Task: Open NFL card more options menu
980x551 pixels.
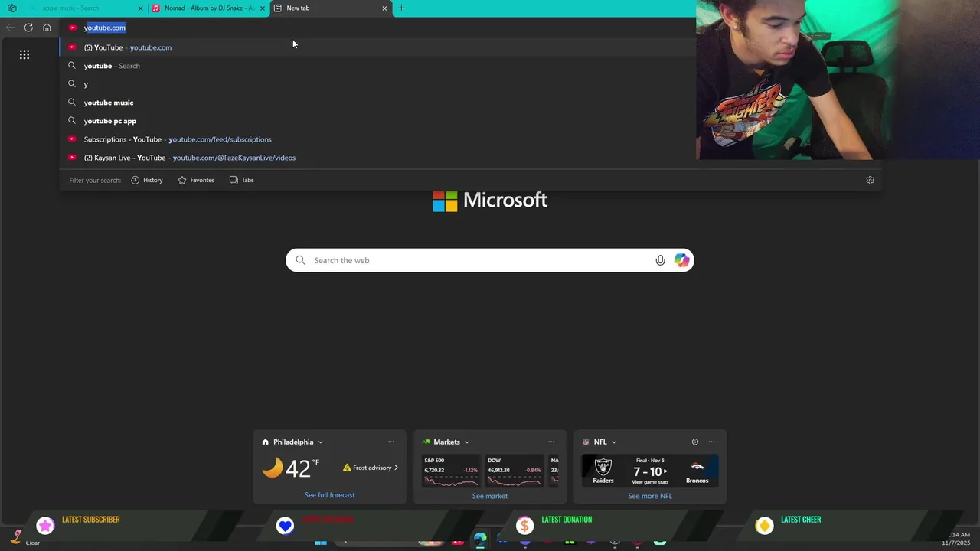Action: coord(711,442)
